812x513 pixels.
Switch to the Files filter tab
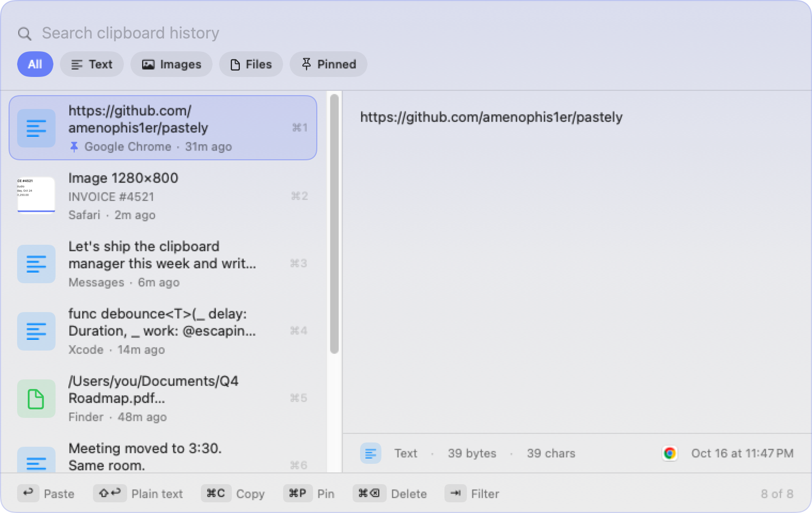point(251,64)
